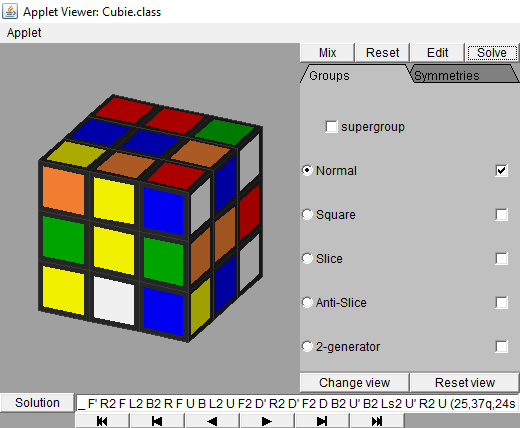Jump to start of solution playback
This screenshot has height=428, width=520.
[102, 421]
